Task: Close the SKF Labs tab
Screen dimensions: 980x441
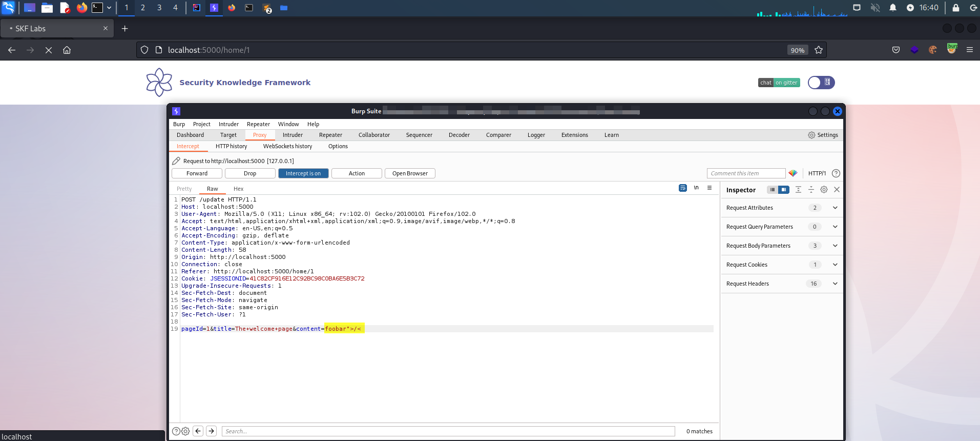Action: 106,28
